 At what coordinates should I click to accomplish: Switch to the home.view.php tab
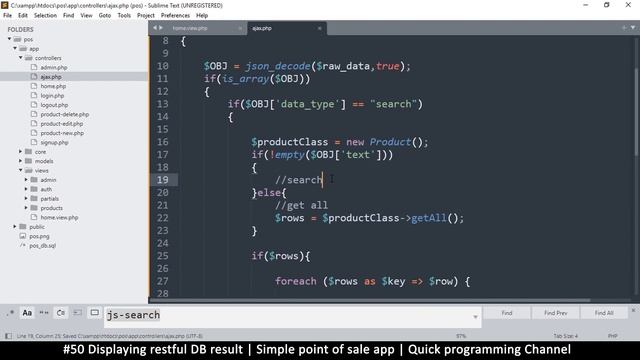pyautogui.click(x=190, y=28)
